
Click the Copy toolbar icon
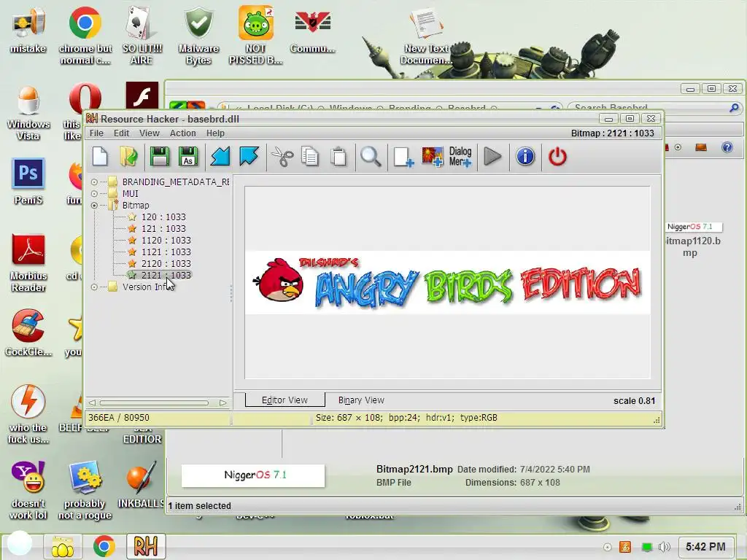coord(309,157)
